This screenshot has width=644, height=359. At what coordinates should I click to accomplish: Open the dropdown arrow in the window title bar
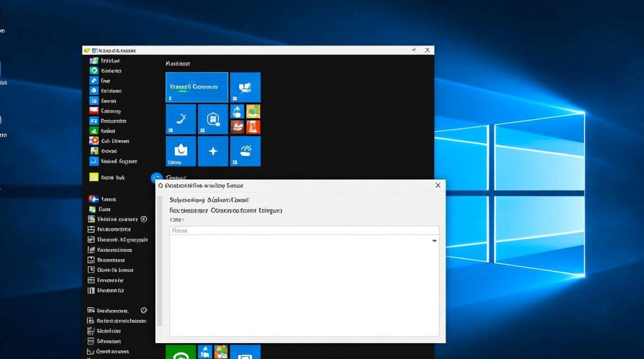(413, 50)
